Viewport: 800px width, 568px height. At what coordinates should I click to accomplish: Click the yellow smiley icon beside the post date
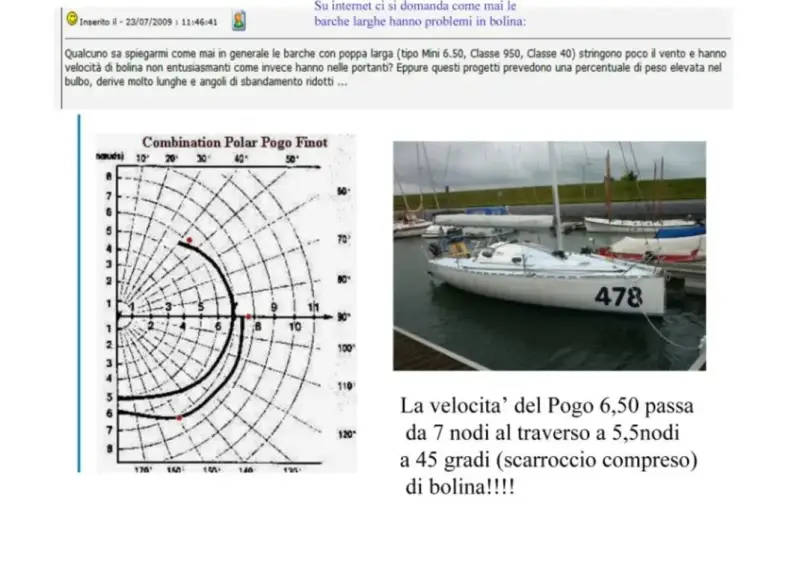[x=72, y=19]
